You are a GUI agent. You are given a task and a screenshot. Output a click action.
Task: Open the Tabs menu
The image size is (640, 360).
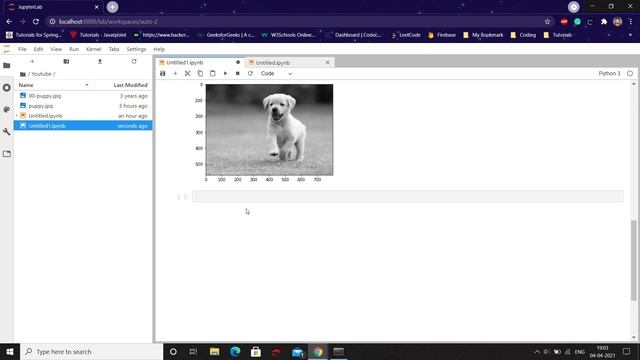(x=114, y=49)
